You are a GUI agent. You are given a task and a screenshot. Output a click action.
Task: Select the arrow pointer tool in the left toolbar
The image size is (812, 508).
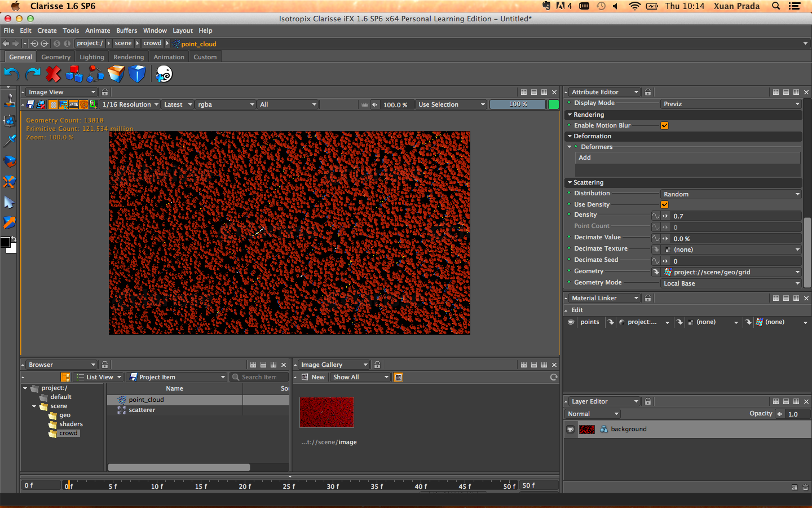[10, 203]
